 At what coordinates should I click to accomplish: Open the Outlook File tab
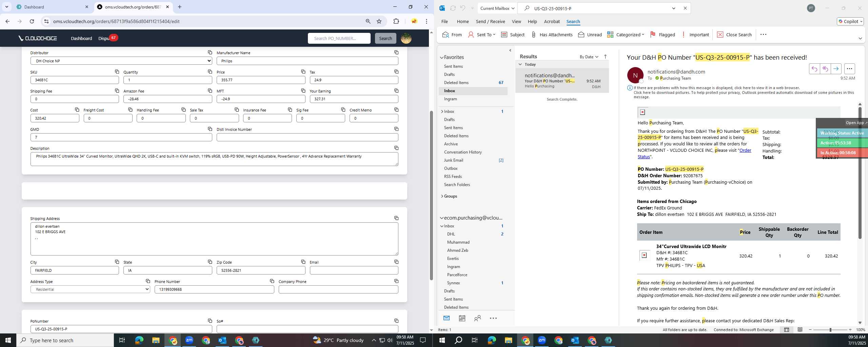click(444, 21)
